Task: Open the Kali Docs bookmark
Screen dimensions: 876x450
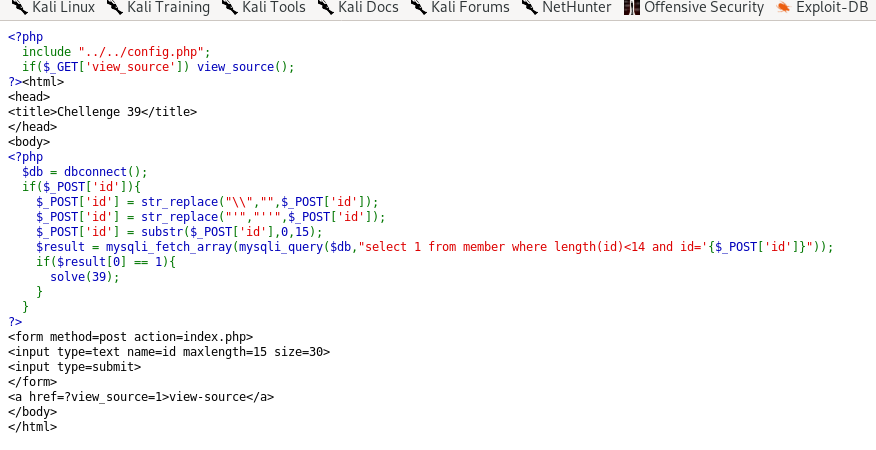Action: tap(358, 7)
